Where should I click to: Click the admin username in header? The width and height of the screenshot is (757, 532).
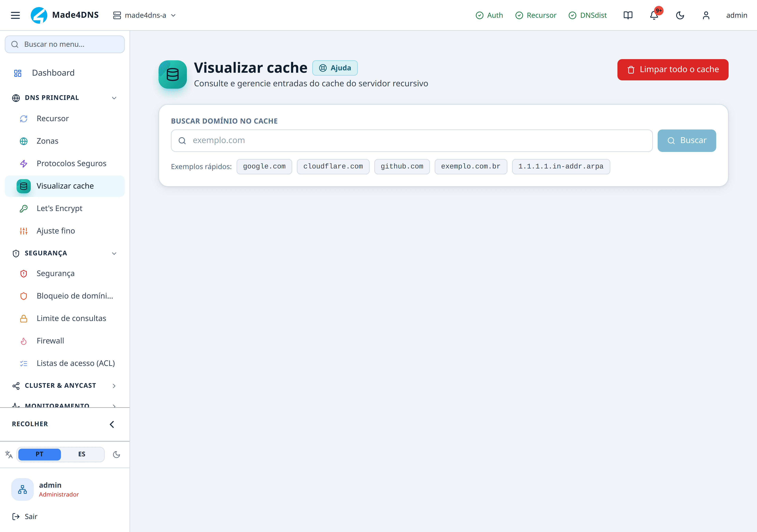[x=736, y=15]
